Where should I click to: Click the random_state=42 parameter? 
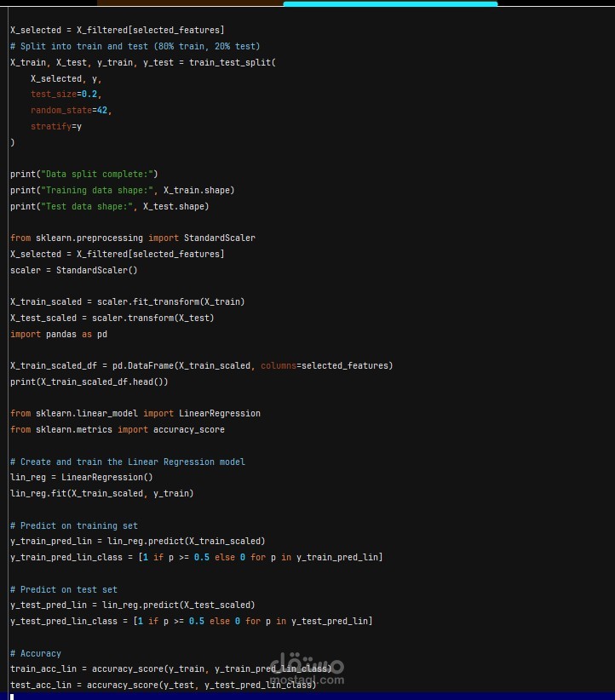click(71, 110)
